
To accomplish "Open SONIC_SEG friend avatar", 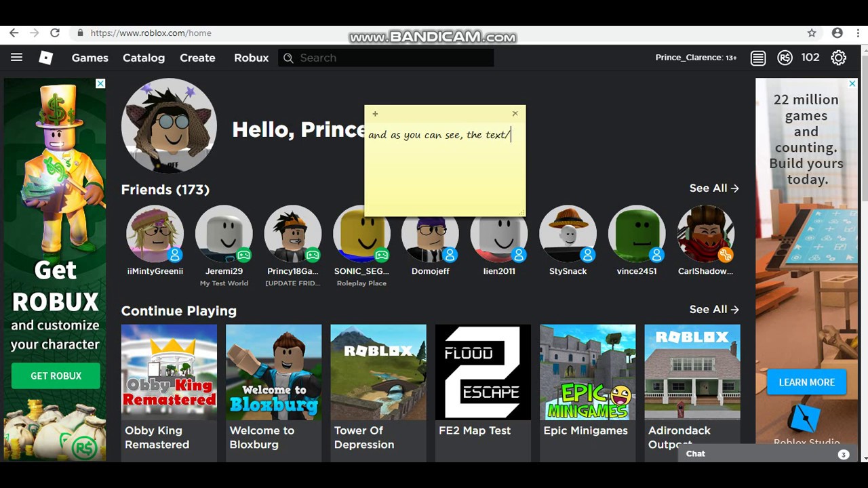I will [x=361, y=234].
